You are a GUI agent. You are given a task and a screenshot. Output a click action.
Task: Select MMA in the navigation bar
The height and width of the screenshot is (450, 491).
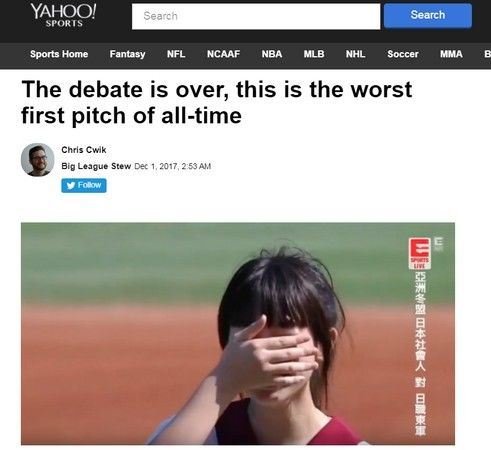pyautogui.click(x=451, y=54)
